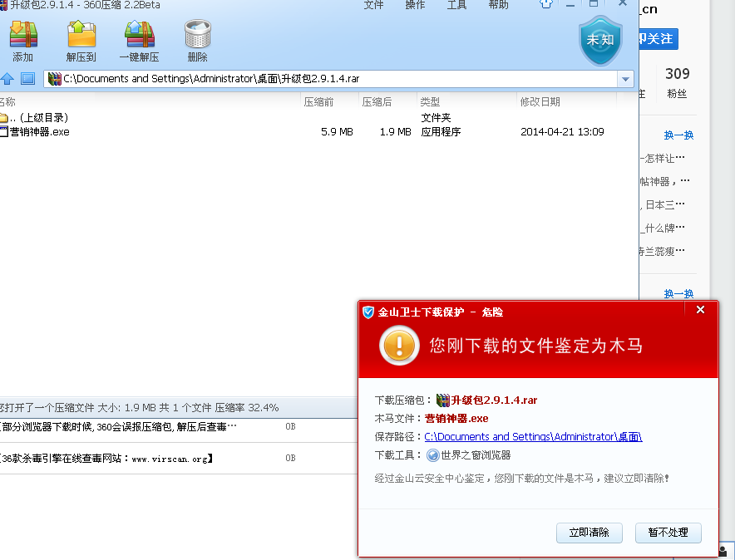
Task: Click the blue up-arrow to go up
Action: (x=9, y=78)
